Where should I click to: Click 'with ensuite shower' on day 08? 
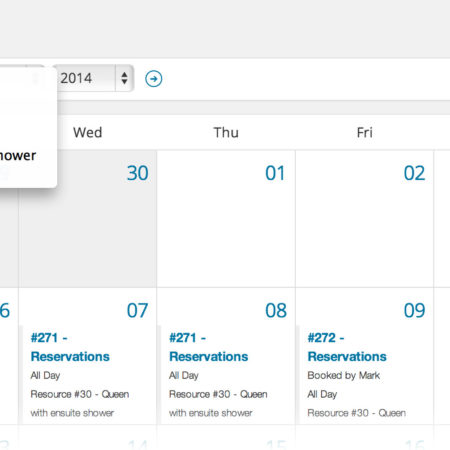pos(211,413)
